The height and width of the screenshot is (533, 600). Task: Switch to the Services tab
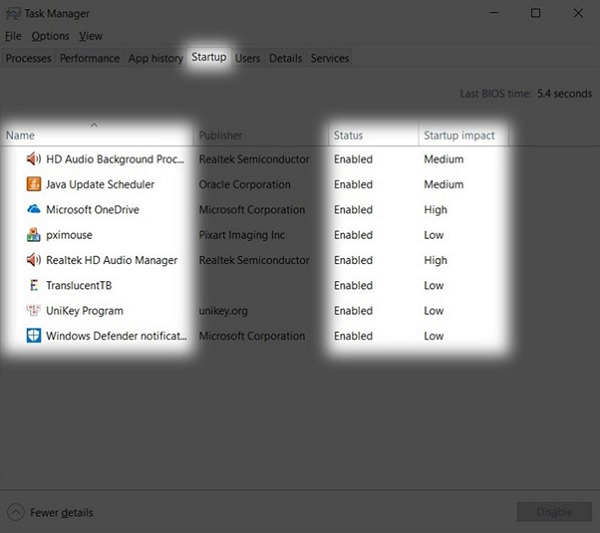[329, 58]
